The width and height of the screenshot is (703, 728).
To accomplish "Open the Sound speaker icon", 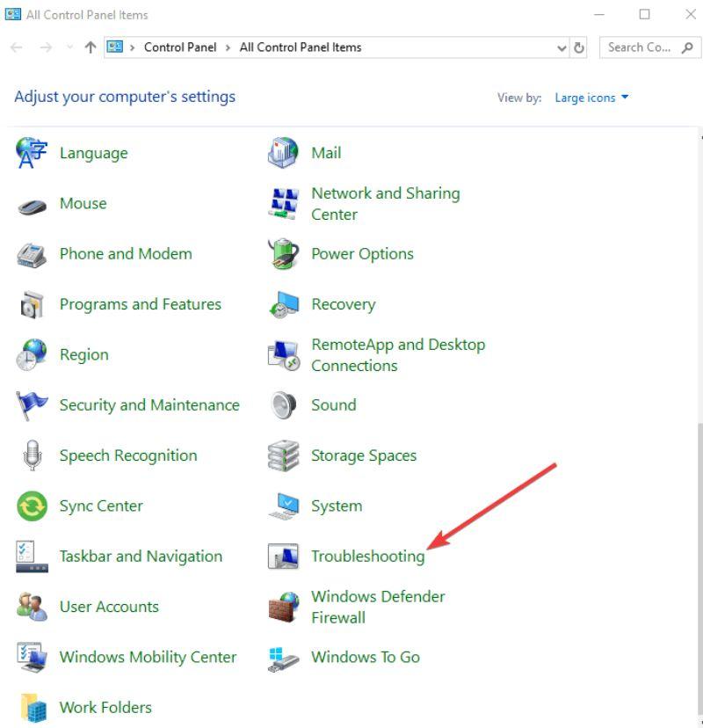I will (283, 404).
